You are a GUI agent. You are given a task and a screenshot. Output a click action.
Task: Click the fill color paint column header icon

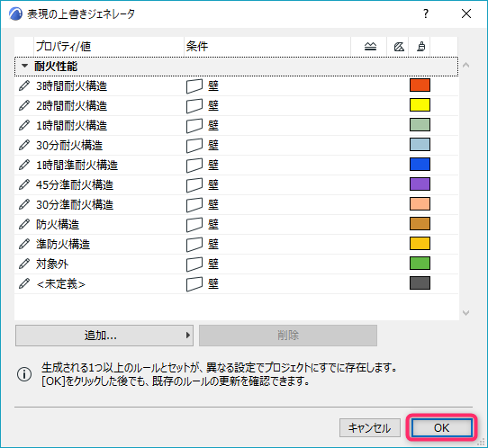pyautogui.click(x=421, y=47)
